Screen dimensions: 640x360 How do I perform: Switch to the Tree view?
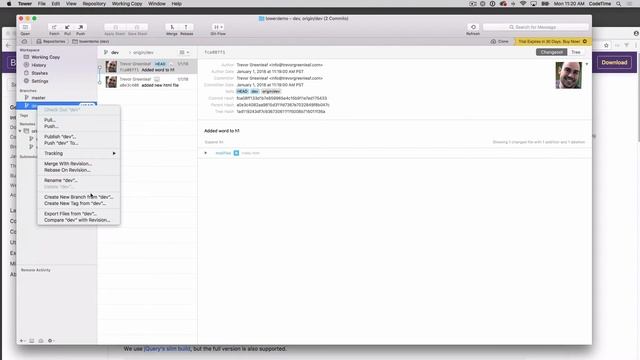click(576, 52)
